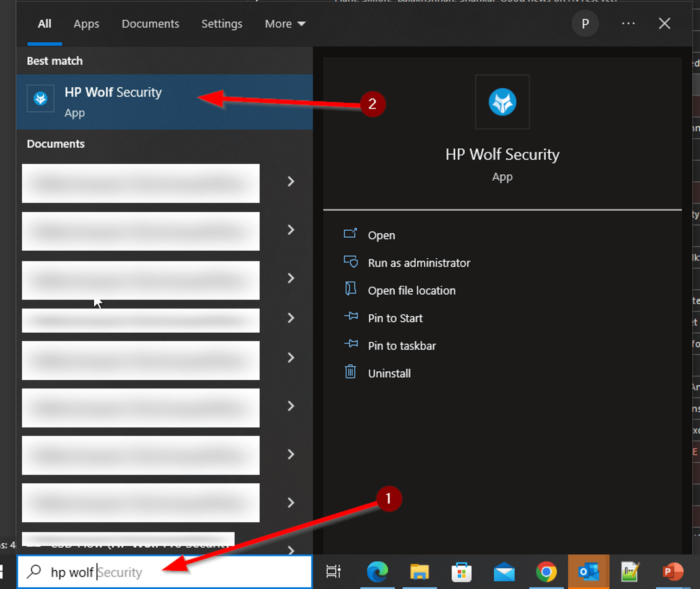Expand the first document result chevron
Screen dimensions: 700x589
coord(290,182)
